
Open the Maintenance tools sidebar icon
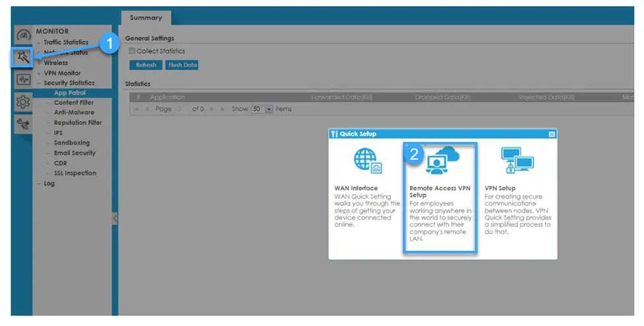point(23,123)
